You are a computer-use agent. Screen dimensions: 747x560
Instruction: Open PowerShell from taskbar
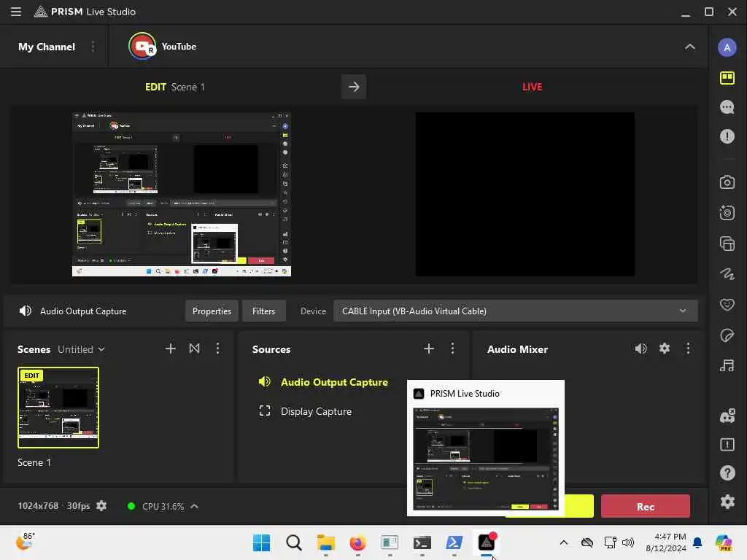[454, 542]
